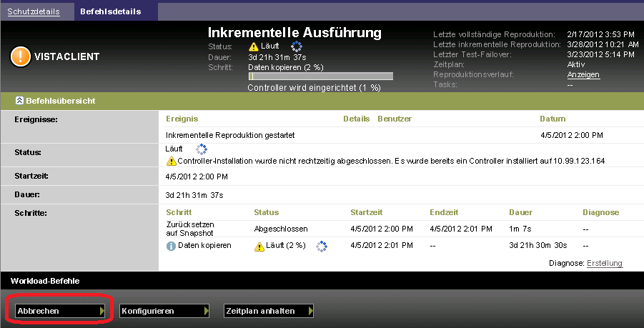Open the Anzeigen Reproduktionsverlauf link
This screenshot has width=644, height=328.
click(x=583, y=75)
